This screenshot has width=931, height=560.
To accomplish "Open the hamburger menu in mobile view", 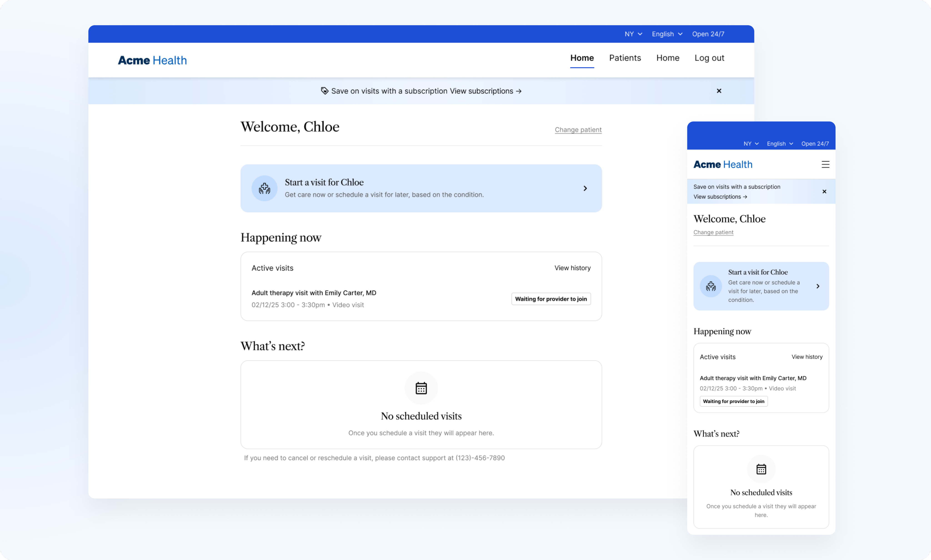I will click(x=825, y=164).
